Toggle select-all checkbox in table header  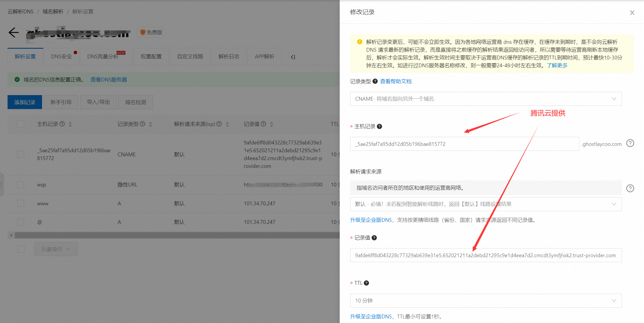click(21, 124)
